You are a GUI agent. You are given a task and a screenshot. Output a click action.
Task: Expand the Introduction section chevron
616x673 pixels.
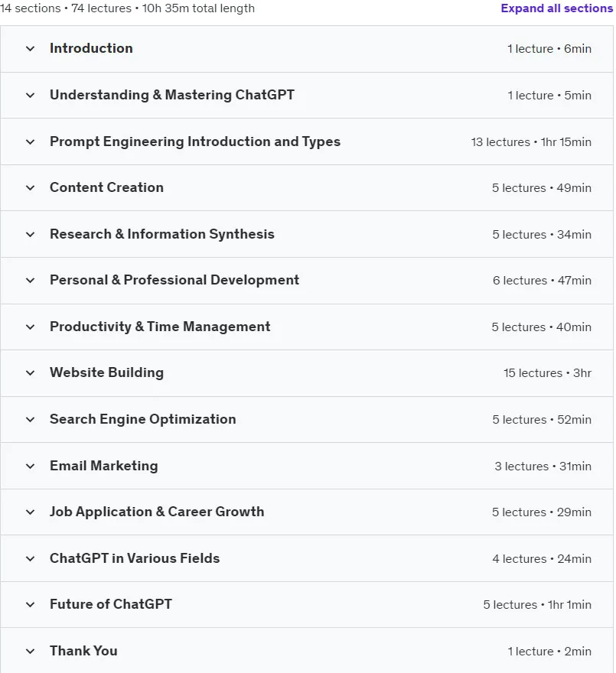click(30, 48)
